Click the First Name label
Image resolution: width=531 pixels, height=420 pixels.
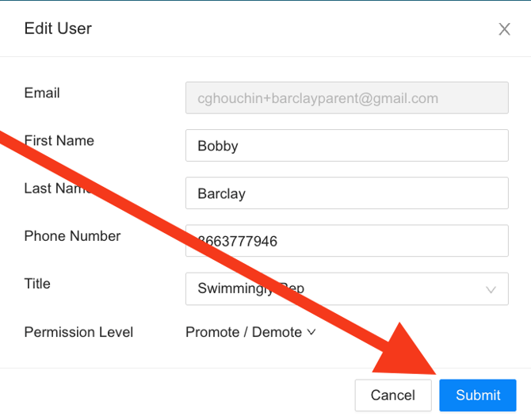click(x=59, y=140)
